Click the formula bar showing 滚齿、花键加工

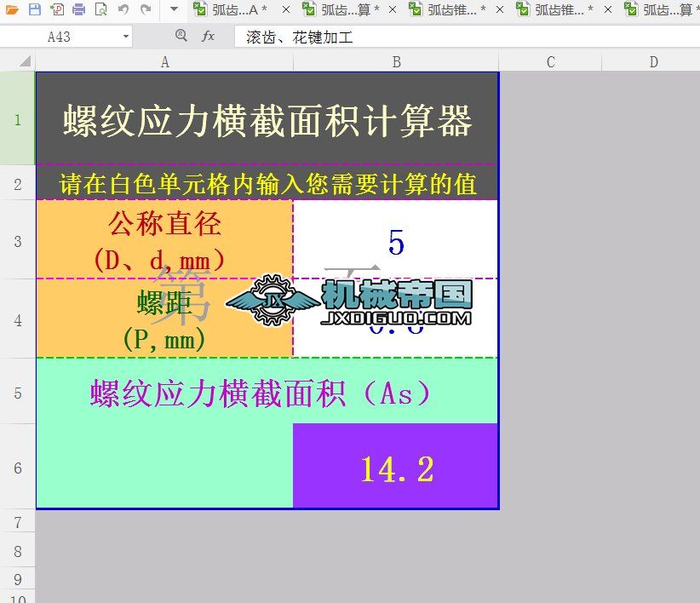(x=467, y=37)
